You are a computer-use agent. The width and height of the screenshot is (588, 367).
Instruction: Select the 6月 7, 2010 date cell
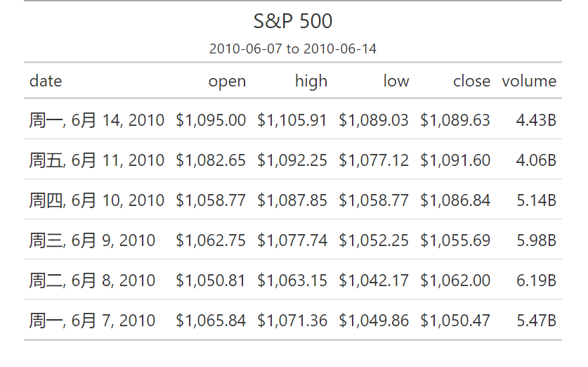(92, 321)
